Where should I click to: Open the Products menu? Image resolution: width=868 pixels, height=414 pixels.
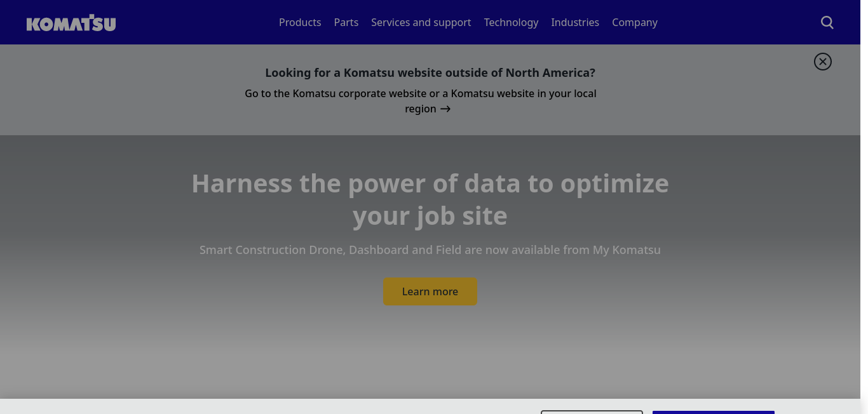300,22
